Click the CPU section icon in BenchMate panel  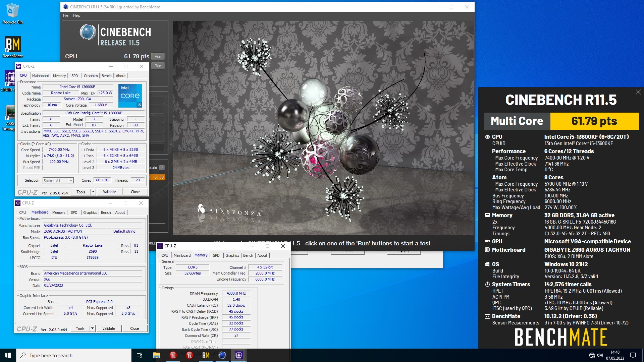487,137
